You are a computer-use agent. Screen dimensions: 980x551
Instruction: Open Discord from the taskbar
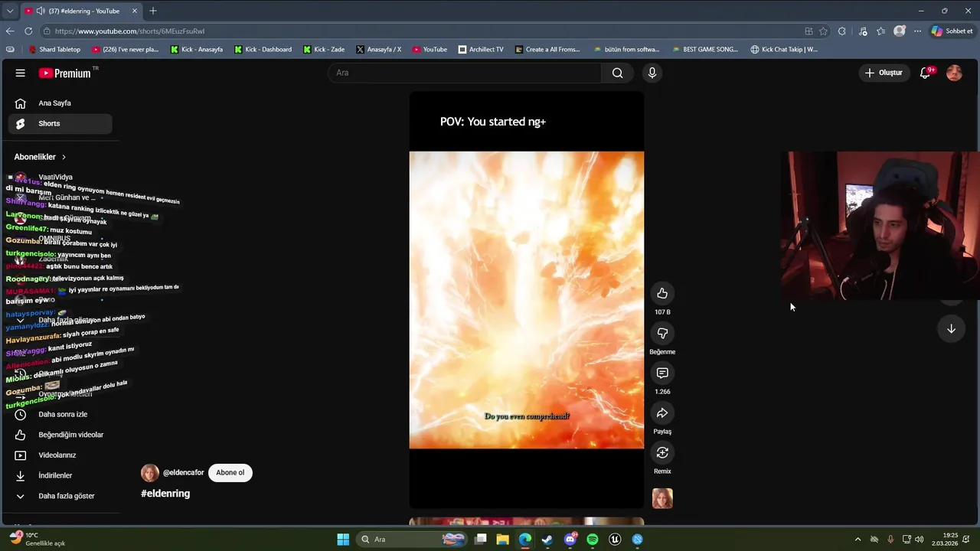[x=570, y=540]
